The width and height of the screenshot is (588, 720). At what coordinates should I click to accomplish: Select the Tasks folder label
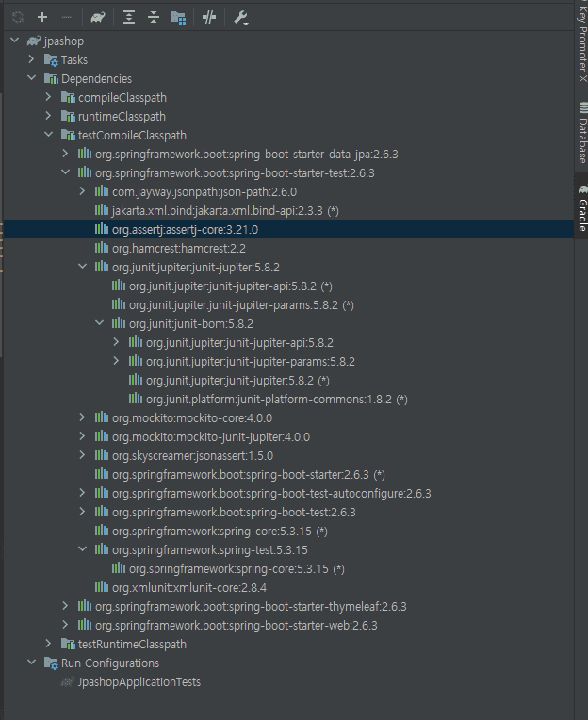pos(74,60)
